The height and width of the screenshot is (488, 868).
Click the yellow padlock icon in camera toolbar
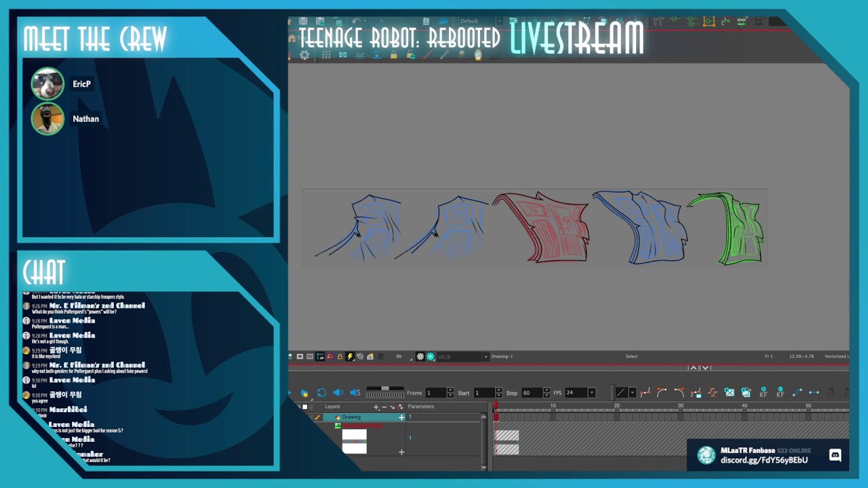pos(394,55)
